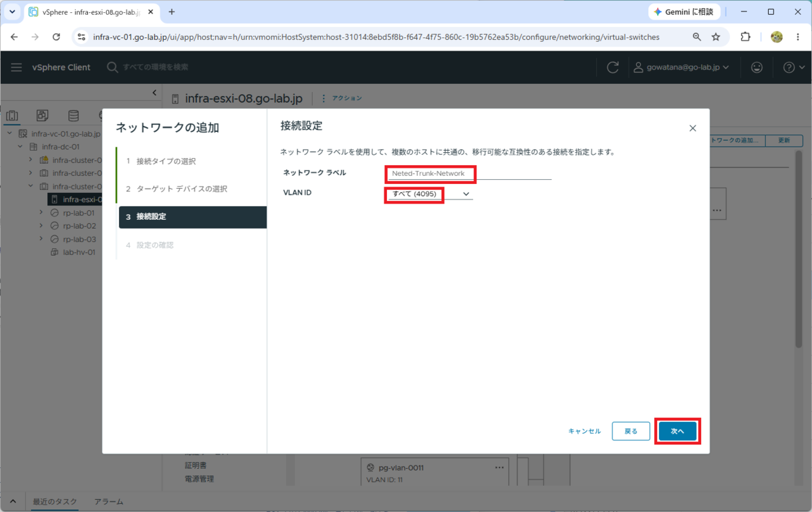Open the site information icon in address bar
The width and height of the screenshot is (812, 512).
(x=81, y=37)
